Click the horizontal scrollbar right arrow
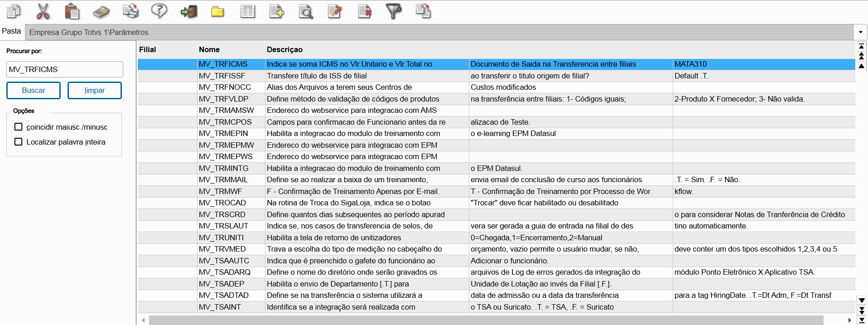Viewport: 868px width, 325px height. (850, 320)
